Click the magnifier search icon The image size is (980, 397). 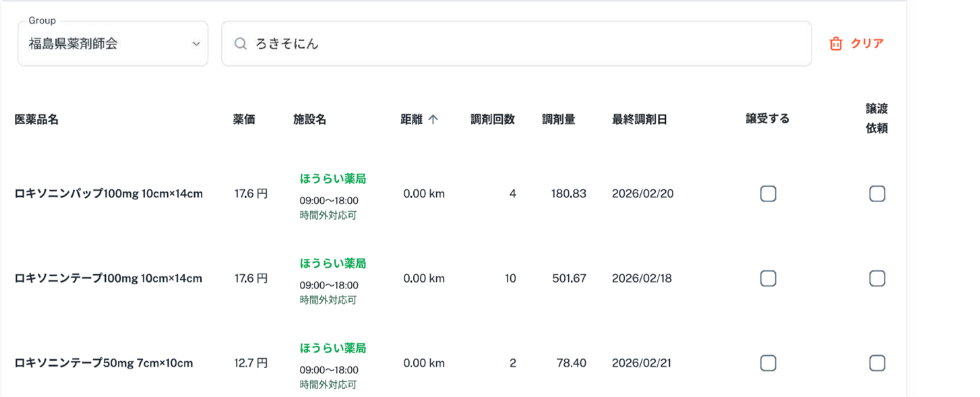pyautogui.click(x=240, y=44)
